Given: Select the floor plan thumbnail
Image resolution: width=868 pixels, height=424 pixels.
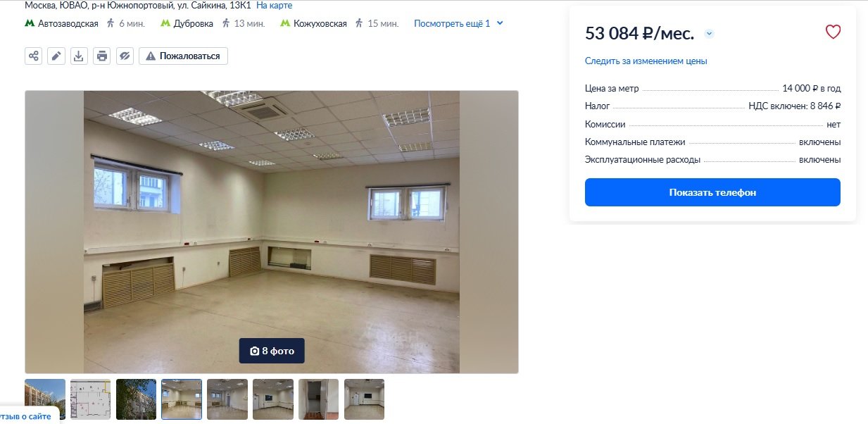Looking at the screenshot, I should point(90,399).
